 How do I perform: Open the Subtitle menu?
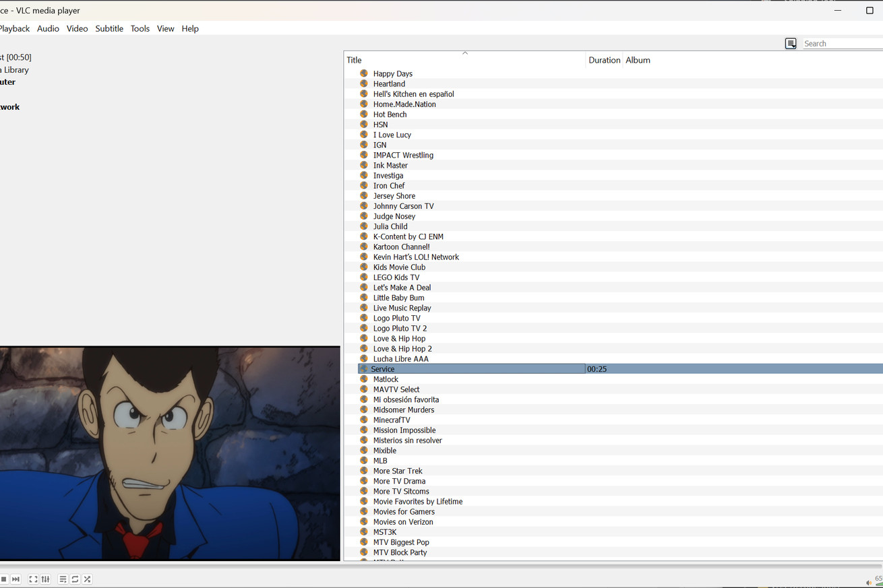(109, 28)
